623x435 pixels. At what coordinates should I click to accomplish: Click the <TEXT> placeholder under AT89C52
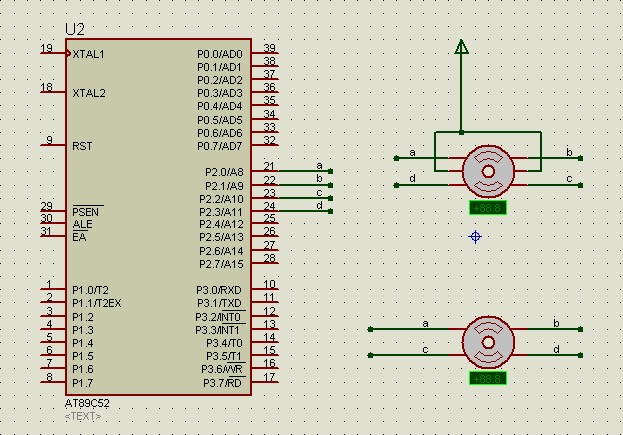(x=83, y=416)
